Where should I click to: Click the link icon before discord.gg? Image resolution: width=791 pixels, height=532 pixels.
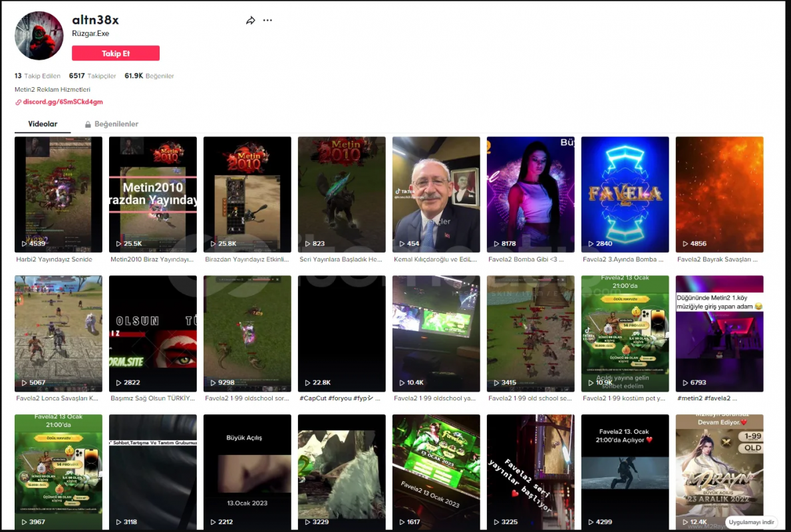(18, 102)
